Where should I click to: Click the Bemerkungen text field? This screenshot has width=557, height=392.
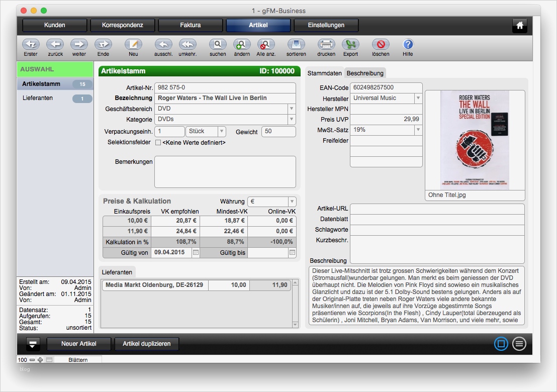point(225,172)
